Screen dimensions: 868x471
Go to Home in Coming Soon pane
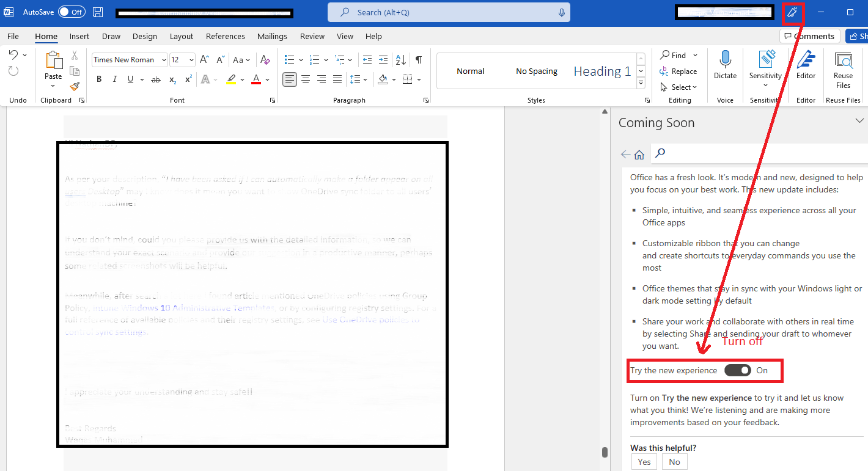[639, 154]
